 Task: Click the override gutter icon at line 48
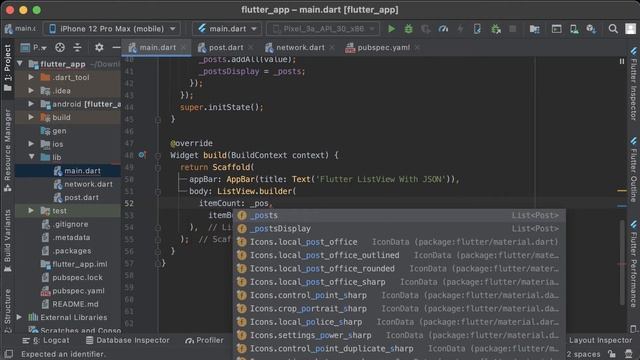(142, 155)
